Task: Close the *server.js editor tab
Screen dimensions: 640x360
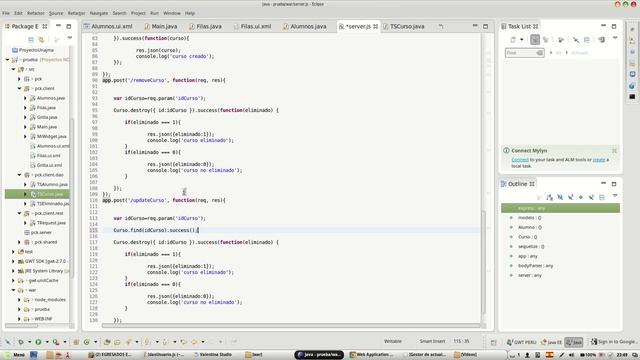Action: [x=375, y=26]
